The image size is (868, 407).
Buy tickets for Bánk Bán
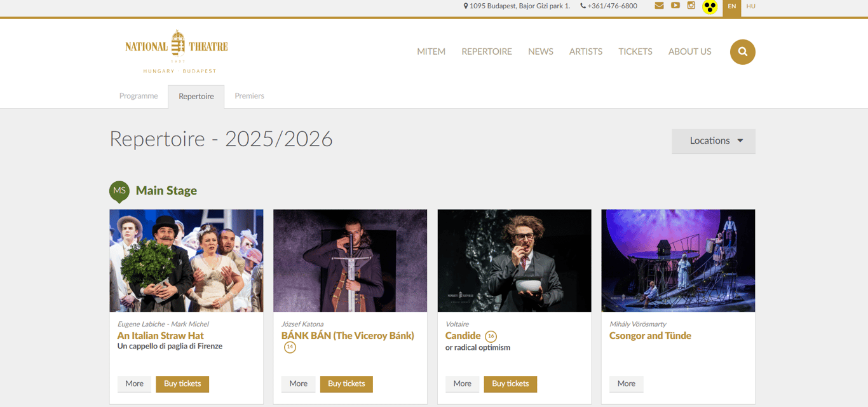pyautogui.click(x=346, y=384)
